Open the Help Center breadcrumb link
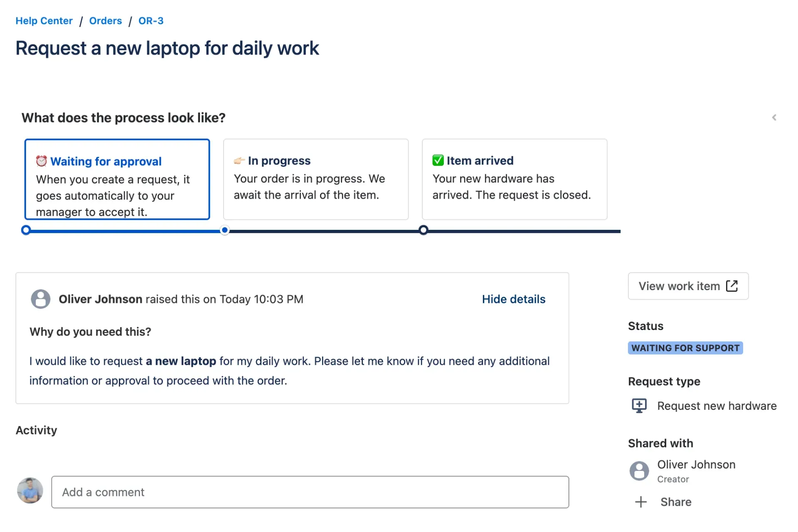 point(44,21)
